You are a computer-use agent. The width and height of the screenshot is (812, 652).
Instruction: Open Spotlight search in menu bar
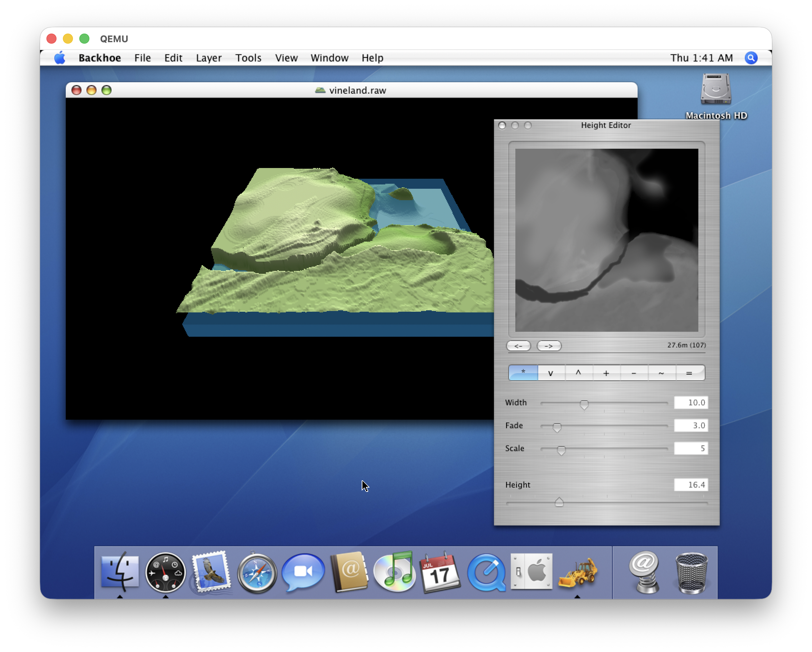(x=751, y=58)
